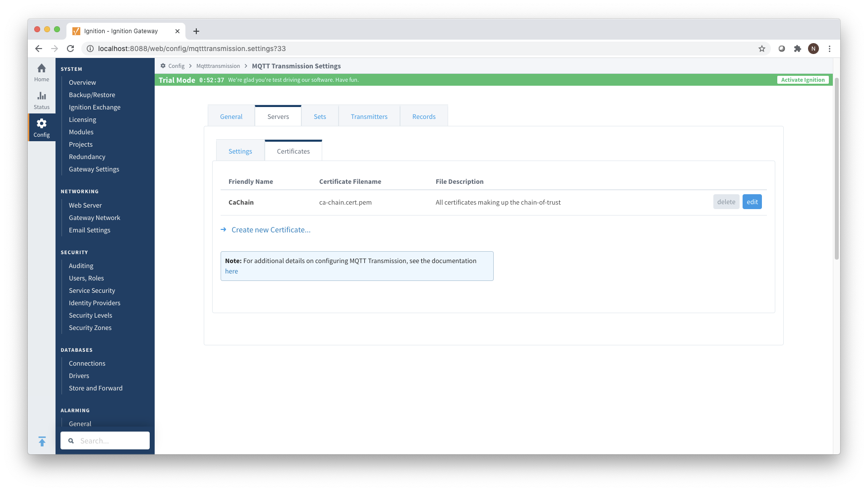Open Gateway Settings page

(x=94, y=169)
